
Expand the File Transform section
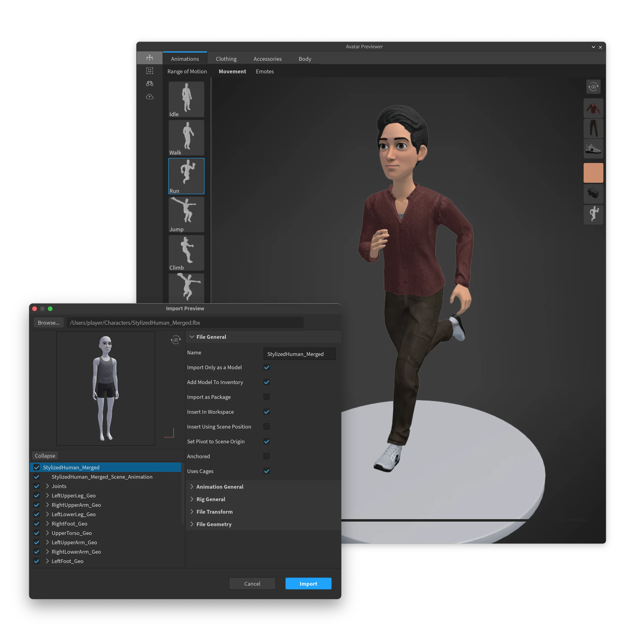[192, 512]
